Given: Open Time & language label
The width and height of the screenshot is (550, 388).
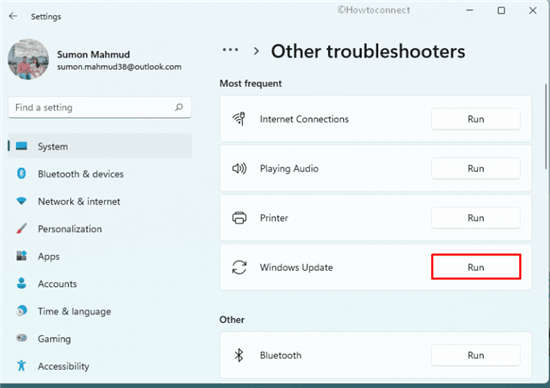Looking at the screenshot, I should click(x=74, y=312).
